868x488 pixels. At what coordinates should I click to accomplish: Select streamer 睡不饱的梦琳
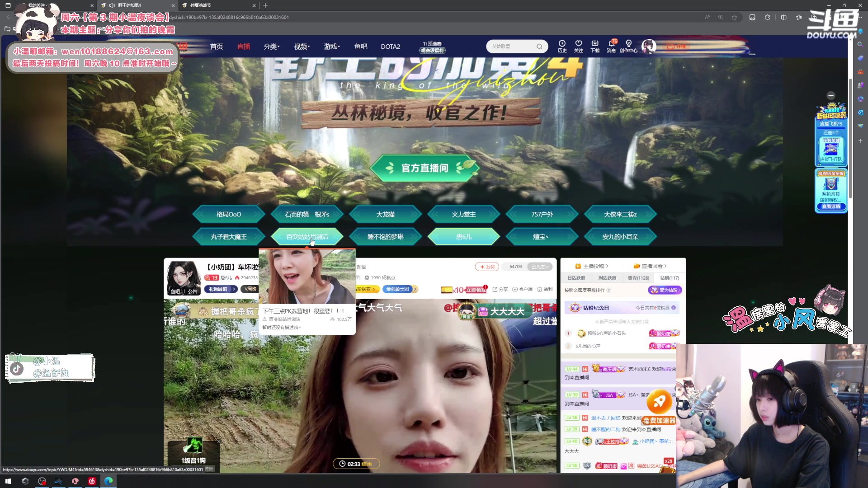click(385, 236)
